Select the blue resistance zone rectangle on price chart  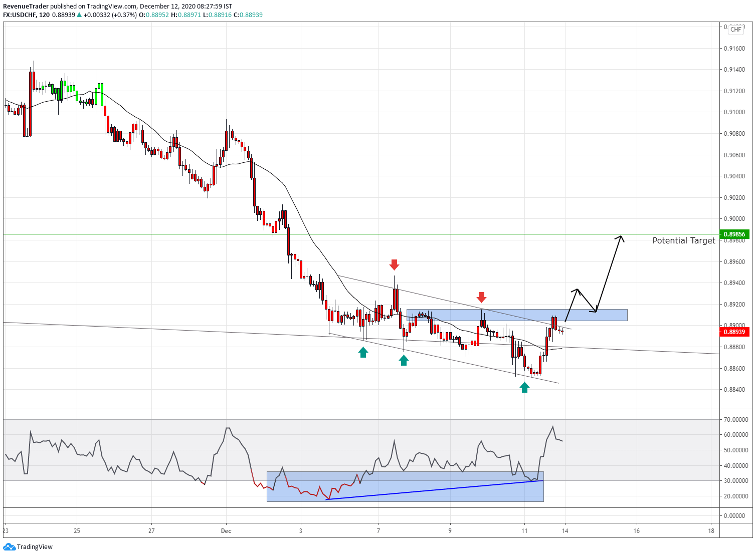517,315
